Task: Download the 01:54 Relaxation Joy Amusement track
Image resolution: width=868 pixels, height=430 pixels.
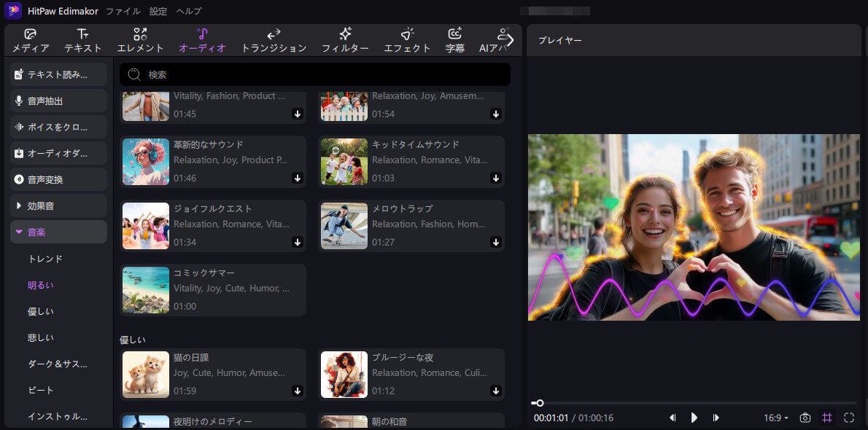Action: click(495, 114)
